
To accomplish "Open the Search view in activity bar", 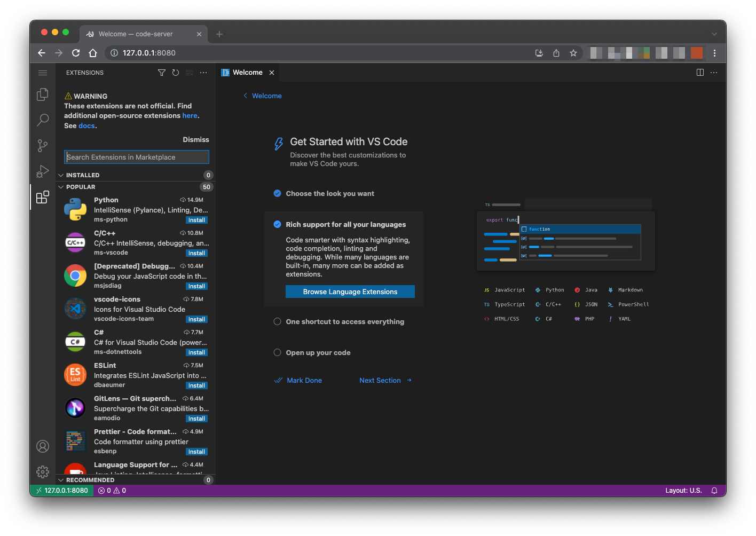I will (x=43, y=120).
